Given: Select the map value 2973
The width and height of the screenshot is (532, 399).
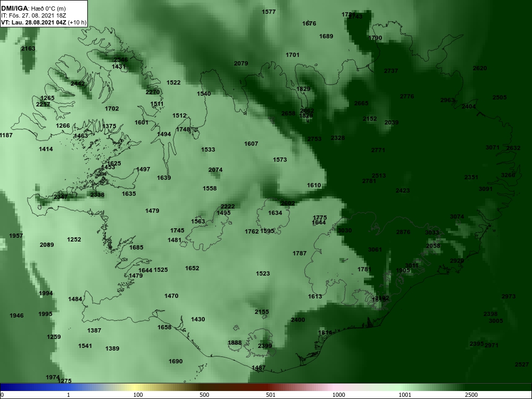Looking at the screenshot, I should [509, 296].
